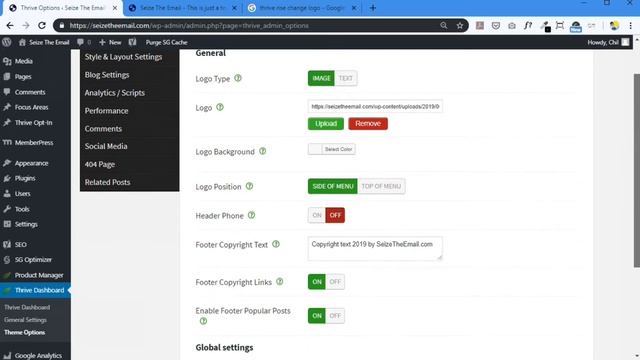Viewport: 640px width, 360px height.
Task: Open Logo Background Select Color picker
Action: [332, 149]
